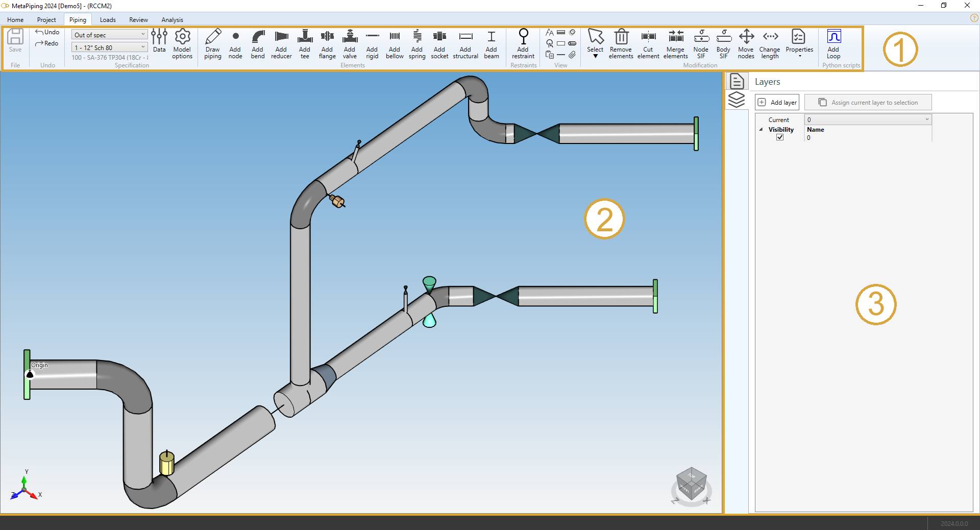Toggle text labels view (A icon)
Screen dimensions: 980x530
pyautogui.click(x=550, y=32)
